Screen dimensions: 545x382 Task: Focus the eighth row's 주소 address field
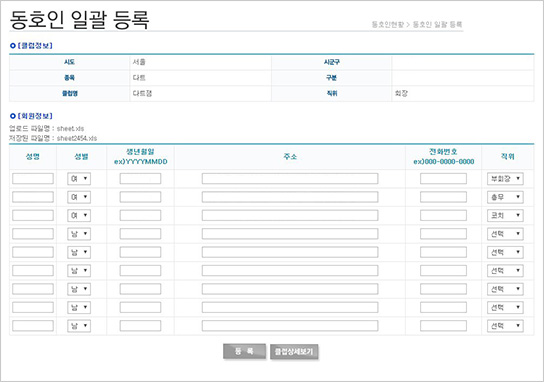(x=290, y=307)
